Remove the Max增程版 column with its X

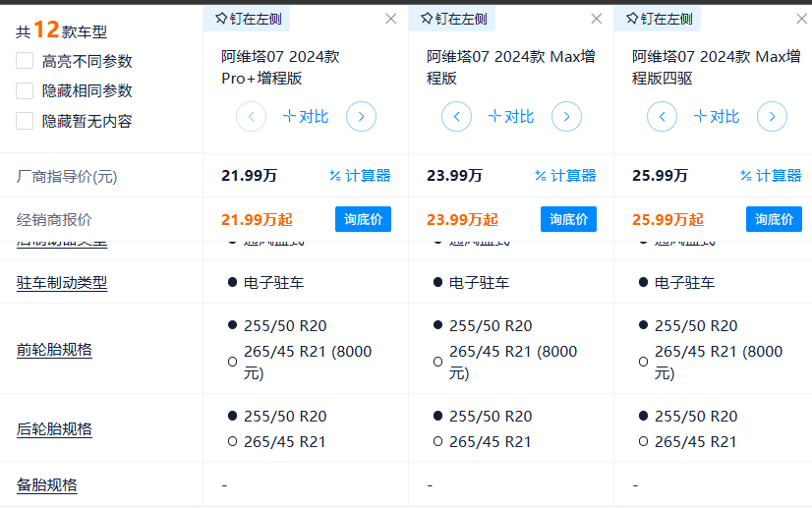[x=597, y=19]
